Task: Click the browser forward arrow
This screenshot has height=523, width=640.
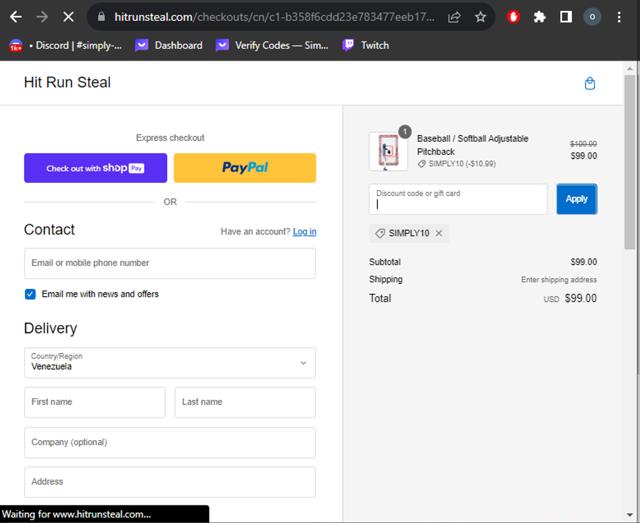Action: pos(42,17)
